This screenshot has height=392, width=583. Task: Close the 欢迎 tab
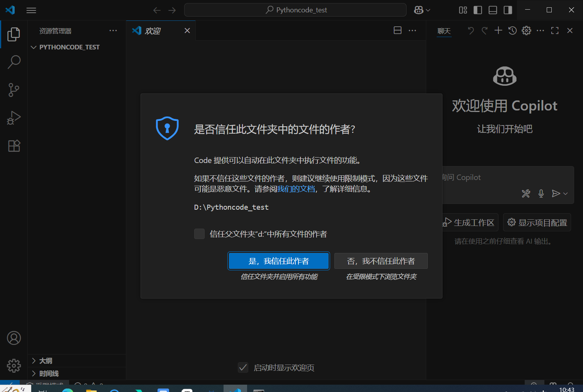click(x=187, y=31)
